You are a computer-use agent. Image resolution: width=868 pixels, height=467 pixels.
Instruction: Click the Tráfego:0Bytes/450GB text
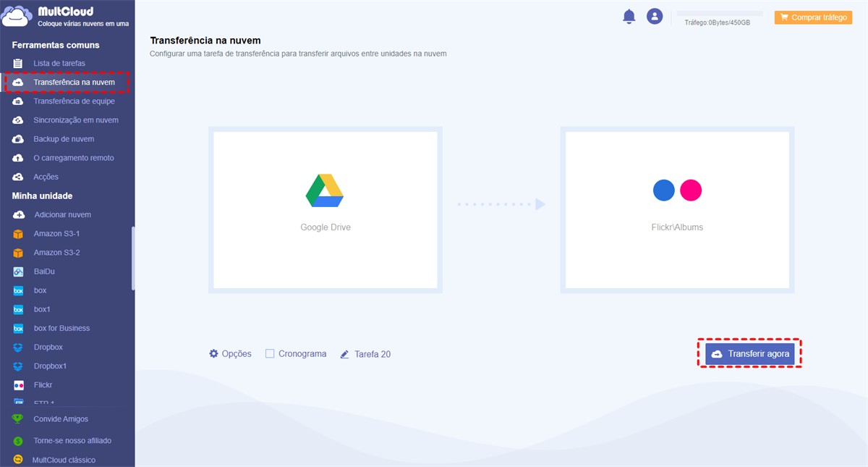click(x=718, y=22)
